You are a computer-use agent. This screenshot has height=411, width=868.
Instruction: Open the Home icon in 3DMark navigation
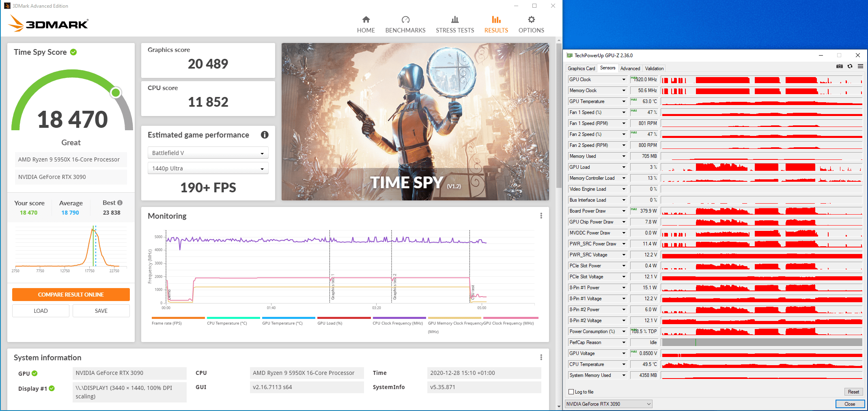pyautogui.click(x=366, y=19)
